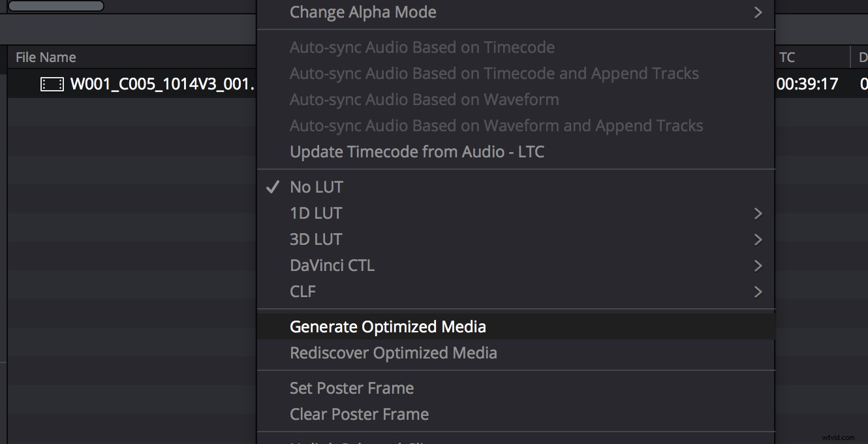Expand the 3D LUT submenu
This screenshot has width=868, height=444.
315,239
